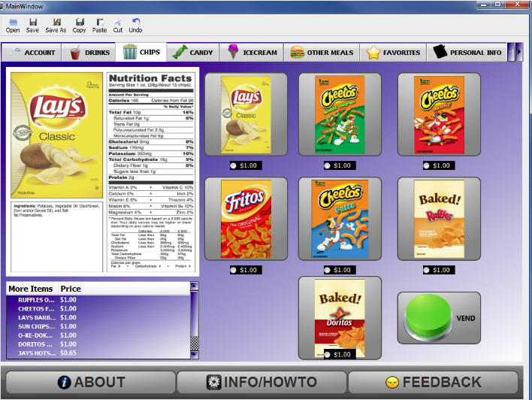The height and width of the screenshot is (400, 532).
Task: Select the Fritos Original price radio button
Action: [234, 270]
